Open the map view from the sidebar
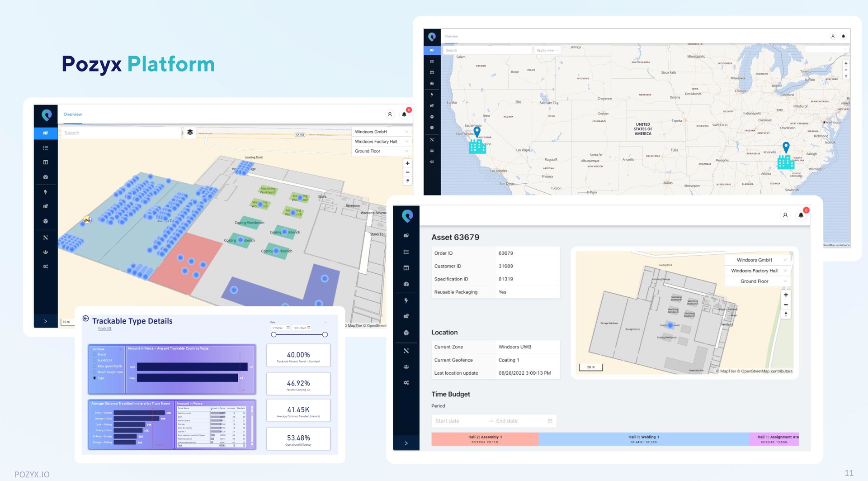 click(x=45, y=133)
